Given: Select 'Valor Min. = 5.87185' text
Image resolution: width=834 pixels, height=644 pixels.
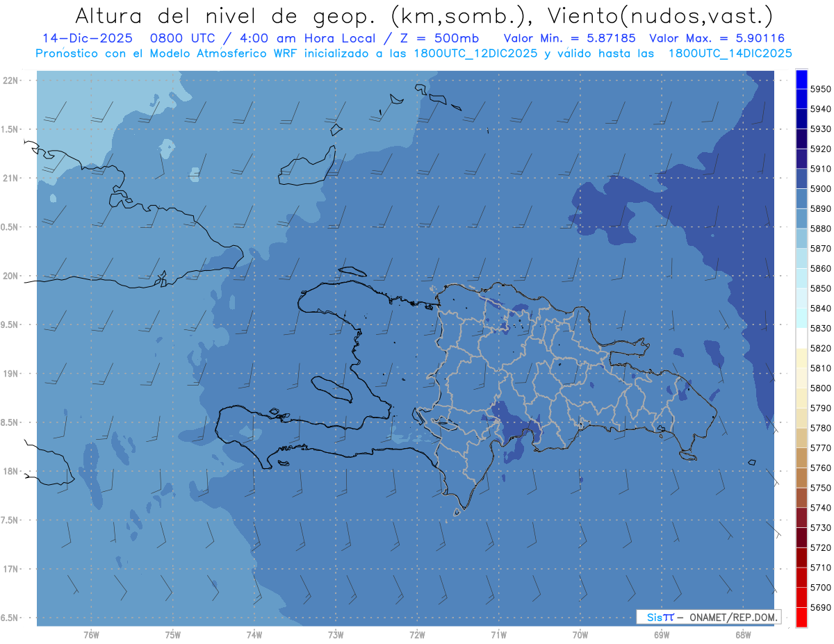Looking at the screenshot, I should pyautogui.click(x=569, y=38).
